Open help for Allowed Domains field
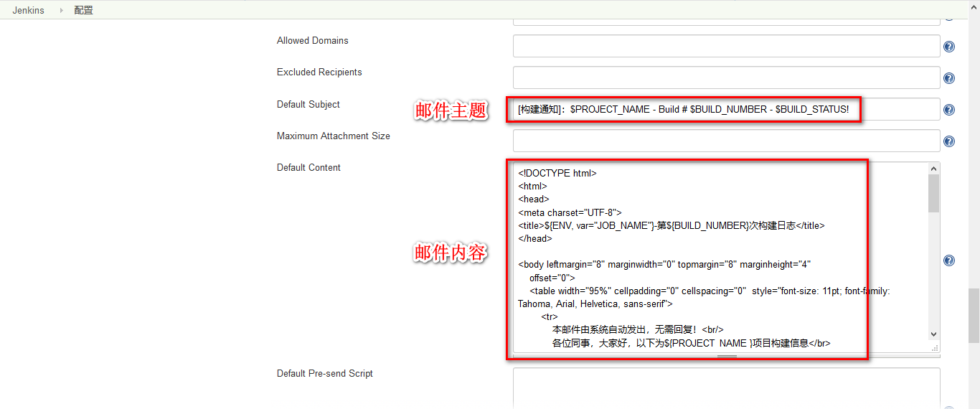This screenshot has width=980, height=409. [948, 47]
